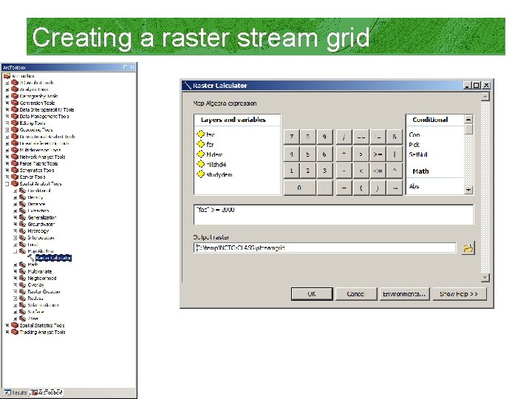This screenshot has height=399, width=532.
Task: Click the >= operator button
Action: pos(378,154)
